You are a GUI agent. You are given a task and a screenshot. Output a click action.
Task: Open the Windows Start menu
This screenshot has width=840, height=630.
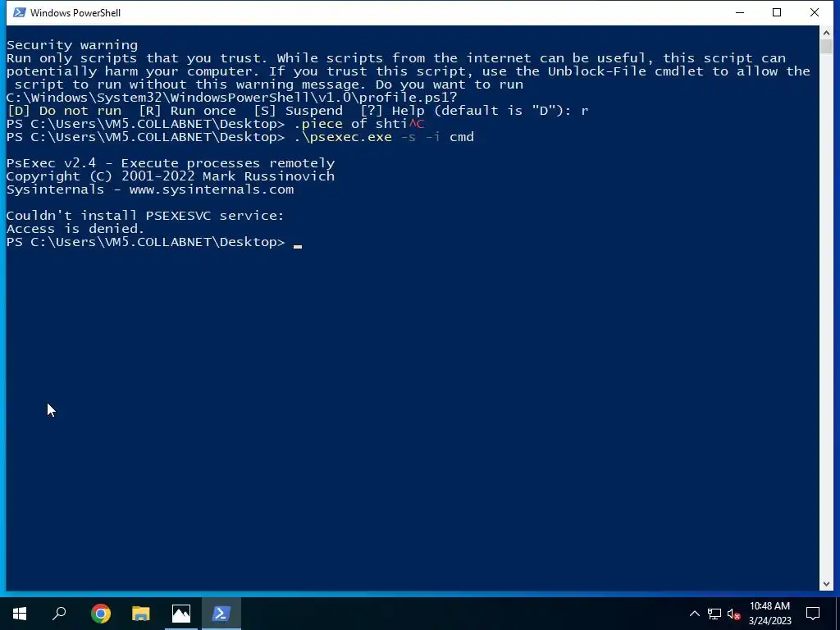click(20, 614)
